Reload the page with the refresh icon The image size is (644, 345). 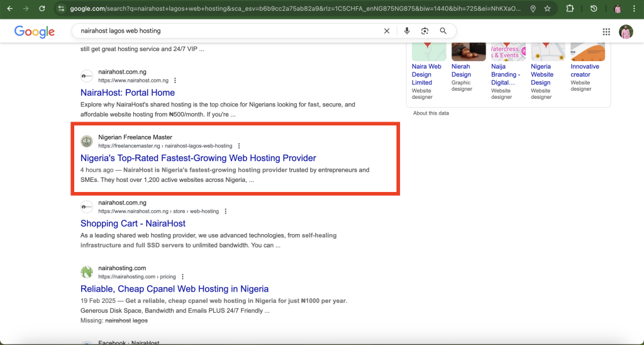[x=42, y=9]
